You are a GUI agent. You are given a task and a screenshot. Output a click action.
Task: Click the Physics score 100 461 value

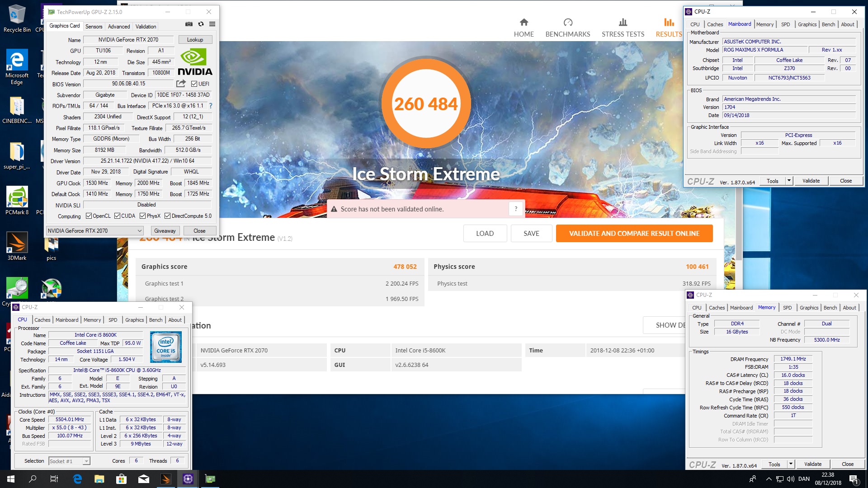[x=697, y=267]
